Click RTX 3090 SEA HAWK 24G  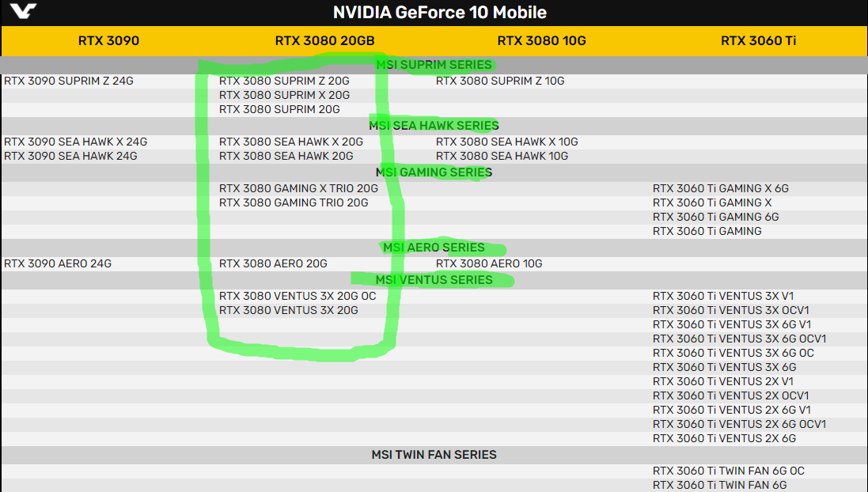tap(70, 156)
